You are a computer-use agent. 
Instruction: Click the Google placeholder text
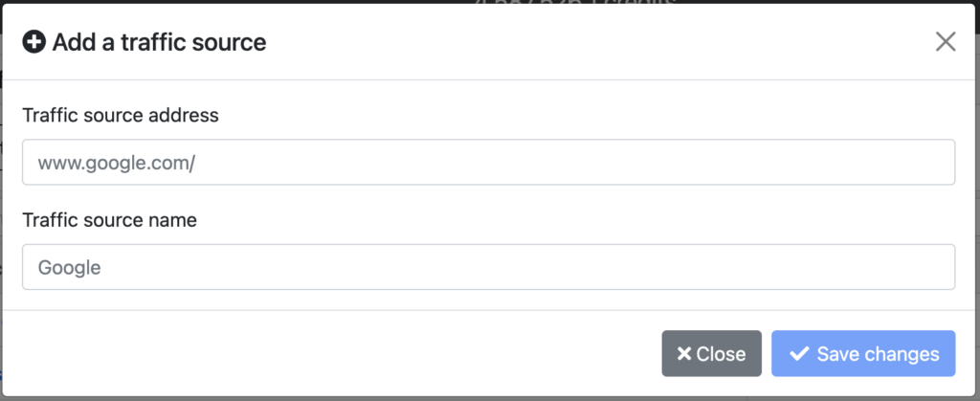click(x=69, y=267)
